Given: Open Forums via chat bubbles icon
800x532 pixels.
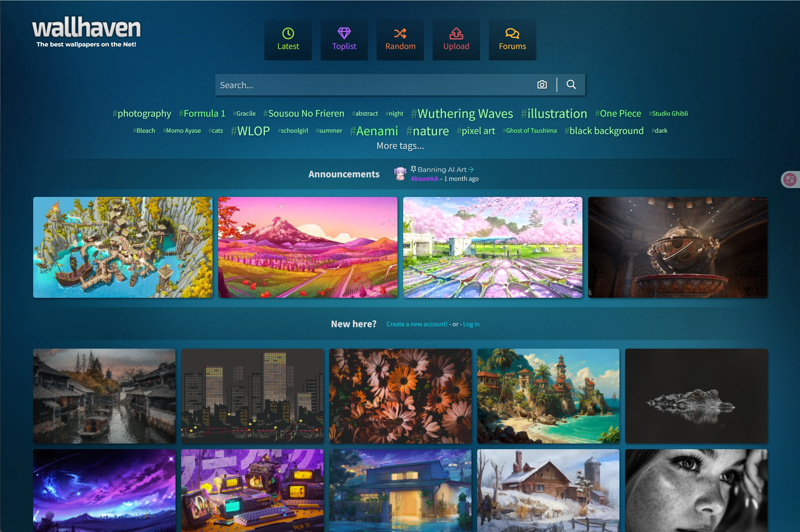Looking at the screenshot, I should [512, 33].
